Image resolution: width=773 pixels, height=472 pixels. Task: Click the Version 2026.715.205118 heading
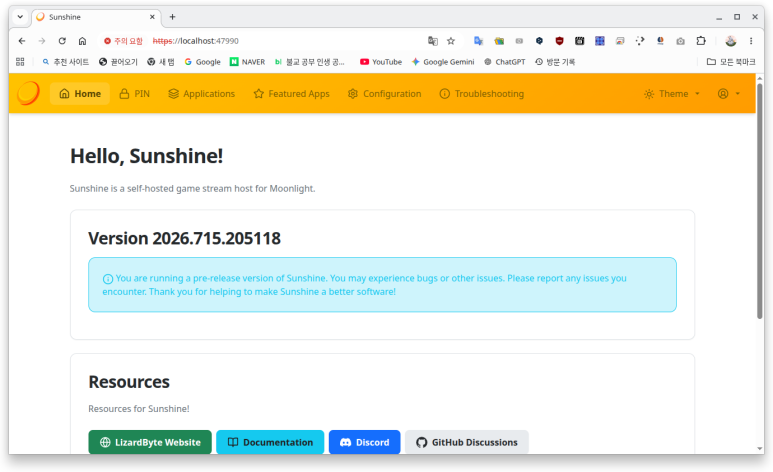(x=184, y=238)
